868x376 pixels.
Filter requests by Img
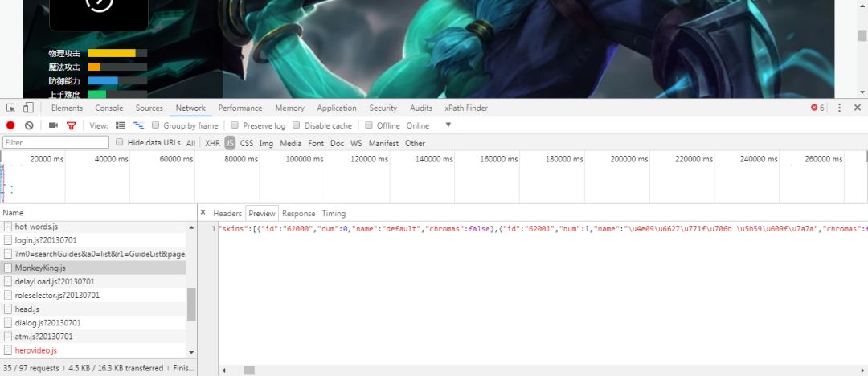click(266, 143)
